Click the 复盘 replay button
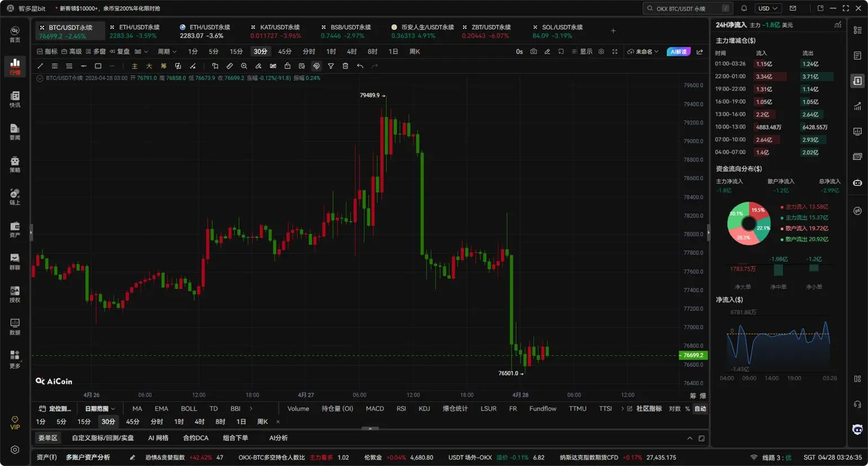This screenshot has height=466, width=868. point(119,51)
